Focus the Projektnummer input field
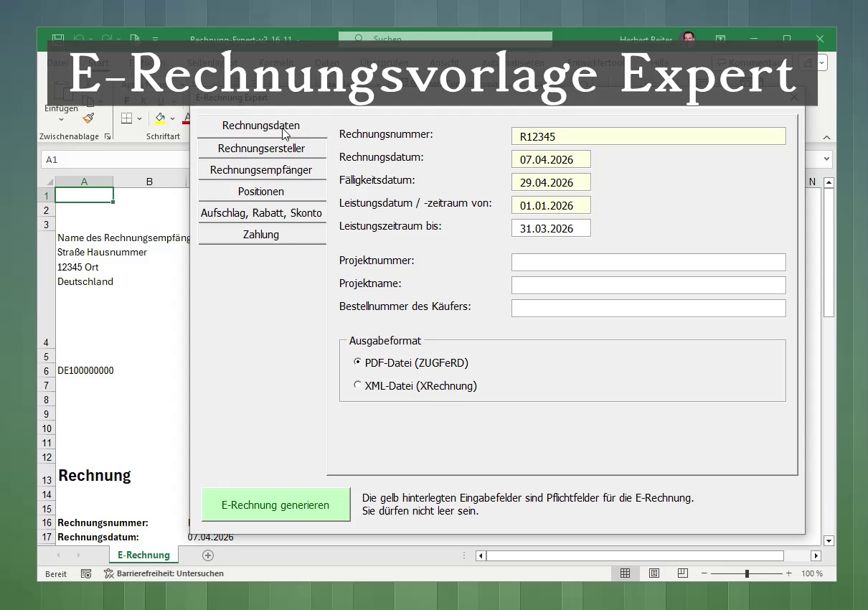The image size is (868, 610). pos(648,262)
